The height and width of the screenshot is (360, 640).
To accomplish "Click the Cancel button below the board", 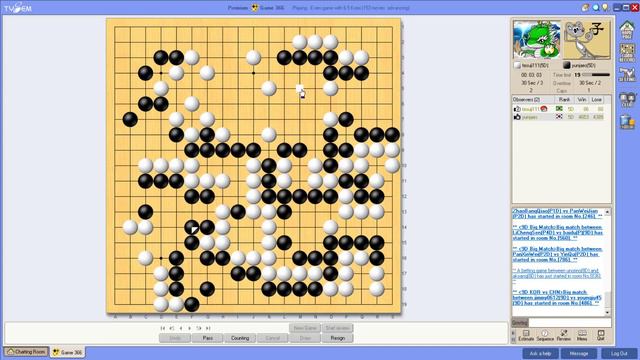I will point(273,338).
